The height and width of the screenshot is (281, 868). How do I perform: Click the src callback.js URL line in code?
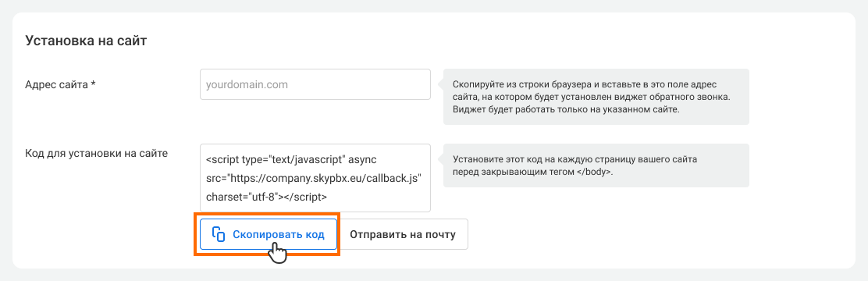(314, 178)
